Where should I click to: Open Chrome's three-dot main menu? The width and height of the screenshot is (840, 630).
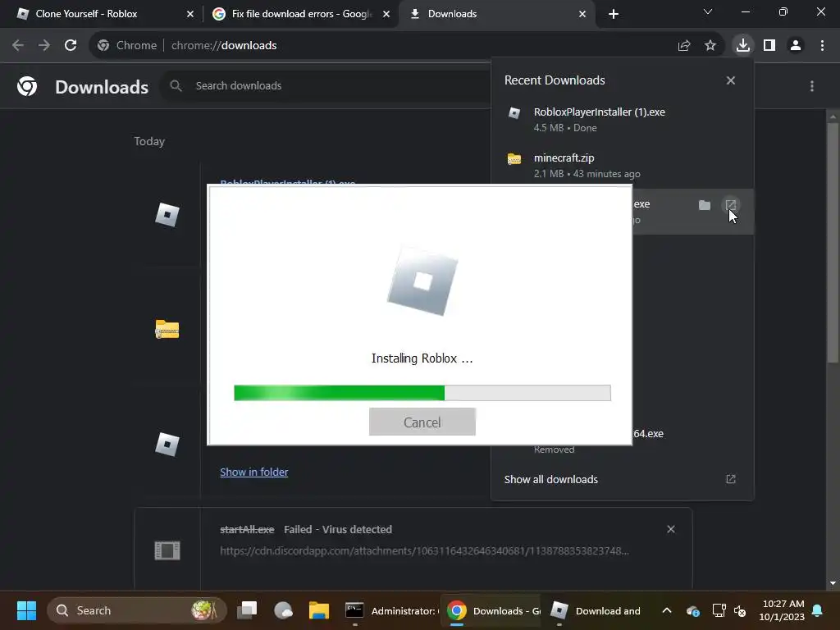pos(822,46)
